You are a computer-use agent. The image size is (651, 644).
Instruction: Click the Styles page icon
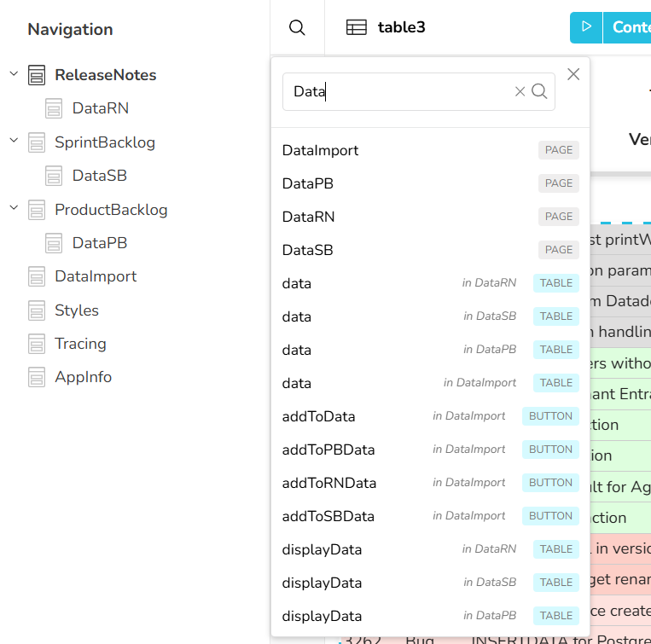[37, 310]
